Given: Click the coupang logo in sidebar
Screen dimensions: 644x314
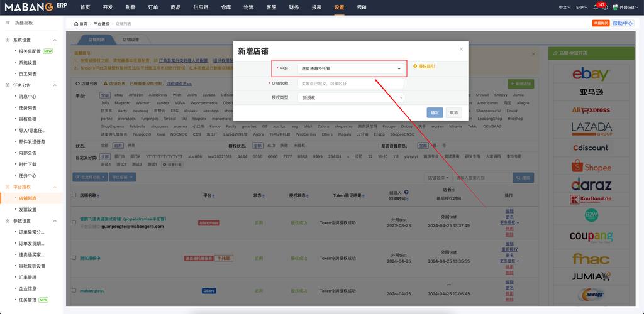Looking at the screenshot, I should tap(591, 237).
